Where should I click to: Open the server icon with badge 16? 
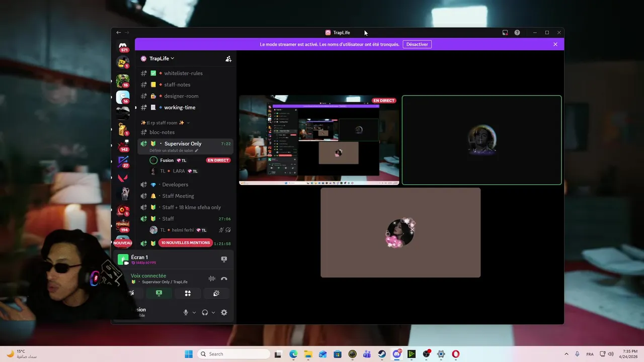[x=123, y=97]
